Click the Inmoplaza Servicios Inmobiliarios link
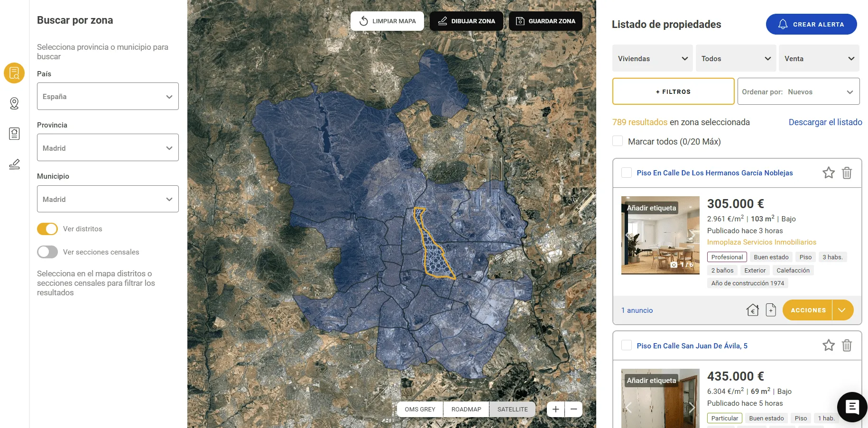 click(762, 242)
